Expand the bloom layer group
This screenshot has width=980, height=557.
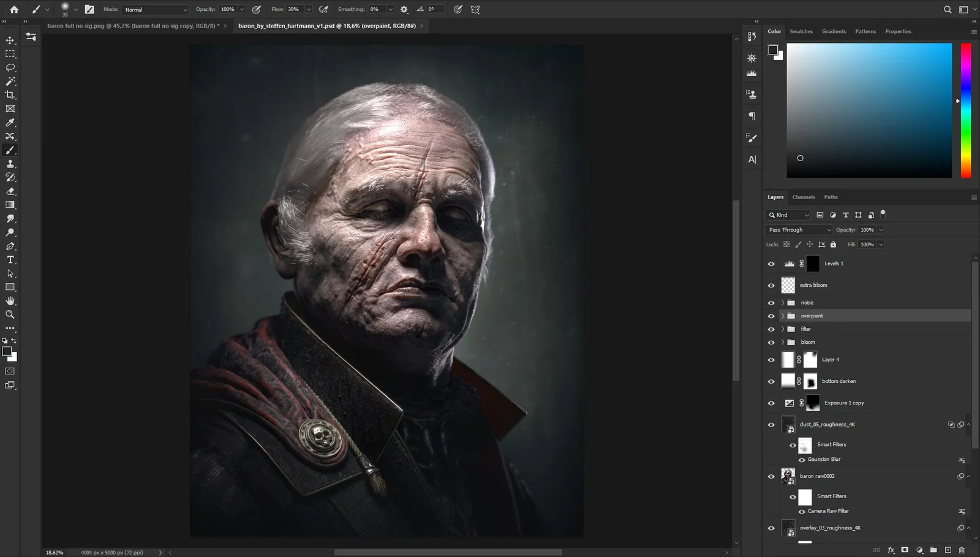point(782,342)
